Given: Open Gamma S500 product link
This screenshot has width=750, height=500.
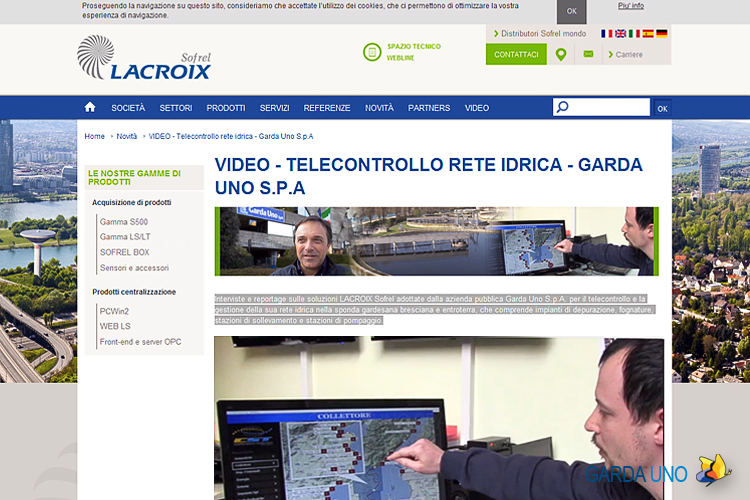Looking at the screenshot, I should 124,222.
